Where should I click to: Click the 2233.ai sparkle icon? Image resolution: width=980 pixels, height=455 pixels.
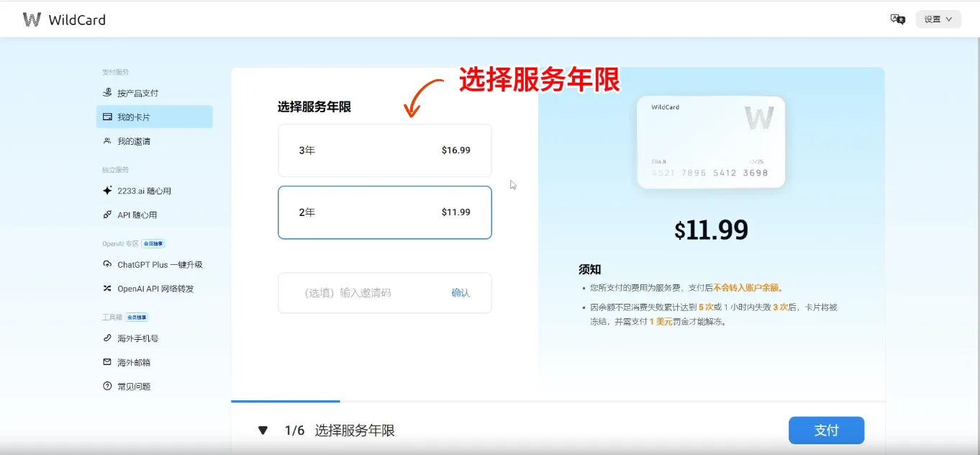107,191
